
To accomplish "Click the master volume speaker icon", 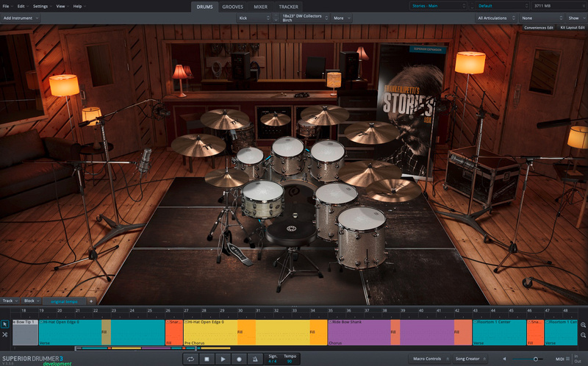I will tap(504, 359).
